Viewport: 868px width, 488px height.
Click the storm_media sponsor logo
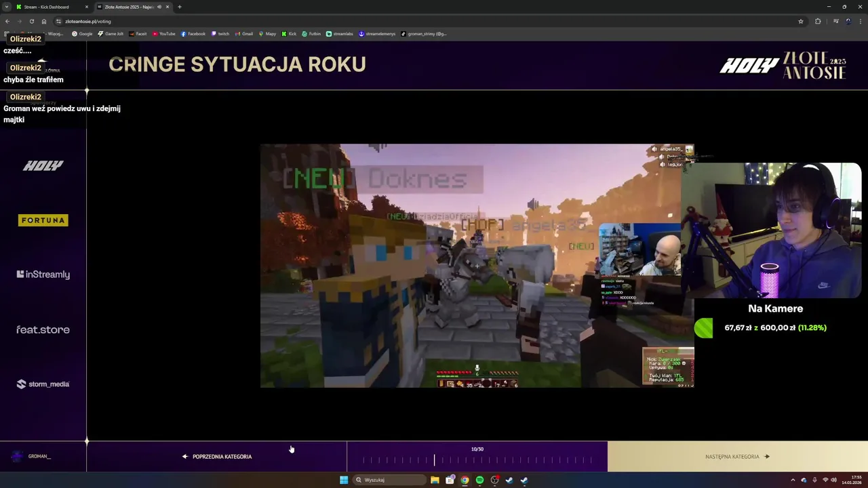click(x=43, y=384)
